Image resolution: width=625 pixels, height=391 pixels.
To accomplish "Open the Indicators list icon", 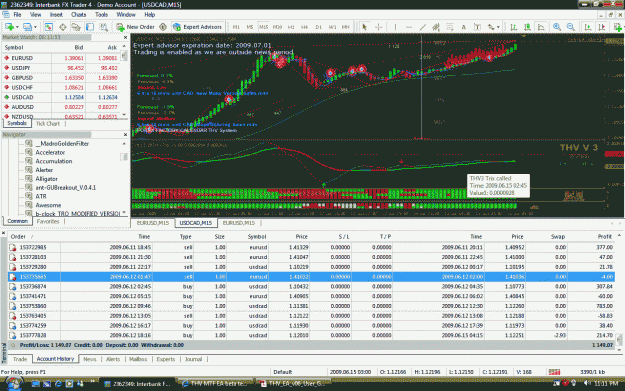I will click(x=618, y=27).
